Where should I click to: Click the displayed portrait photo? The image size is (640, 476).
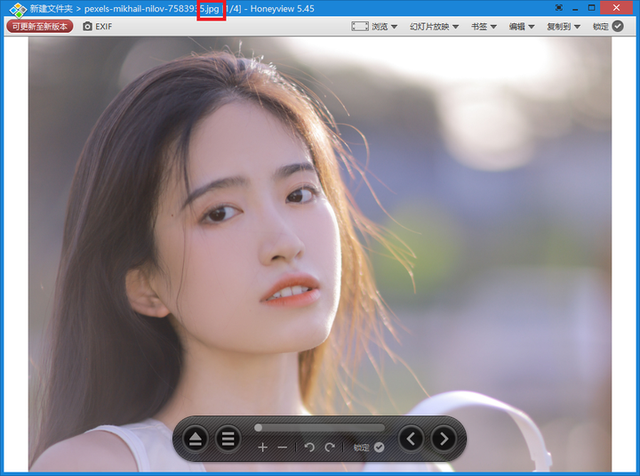[x=320, y=254]
